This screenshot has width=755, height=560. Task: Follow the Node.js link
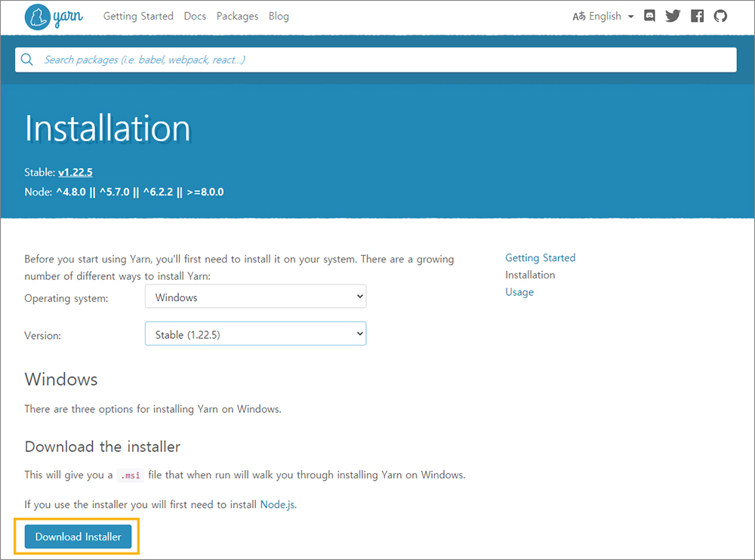(277, 504)
